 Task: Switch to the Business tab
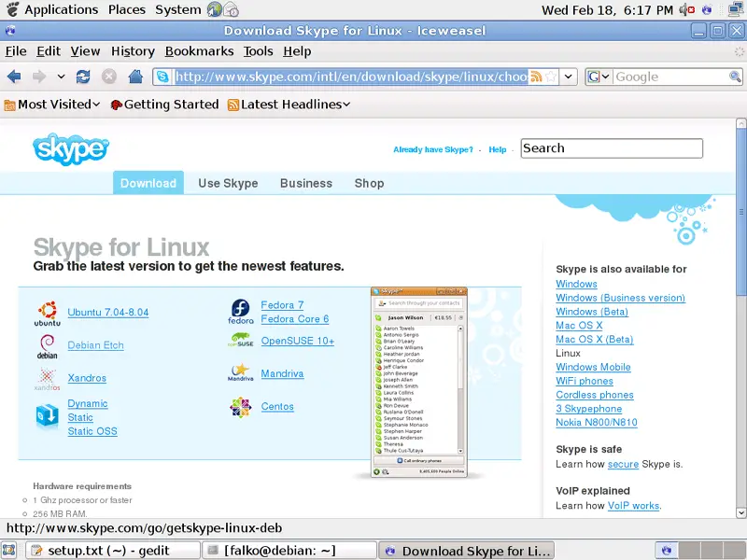[x=306, y=183]
